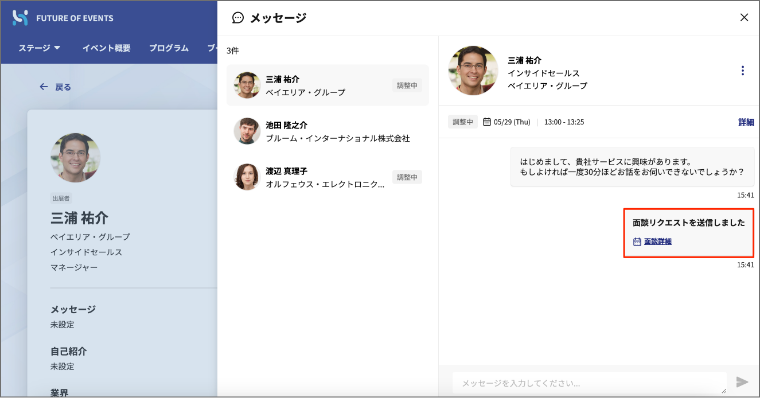
Task: Click the calendar icon next to 面談詳細
Action: (637, 241)
